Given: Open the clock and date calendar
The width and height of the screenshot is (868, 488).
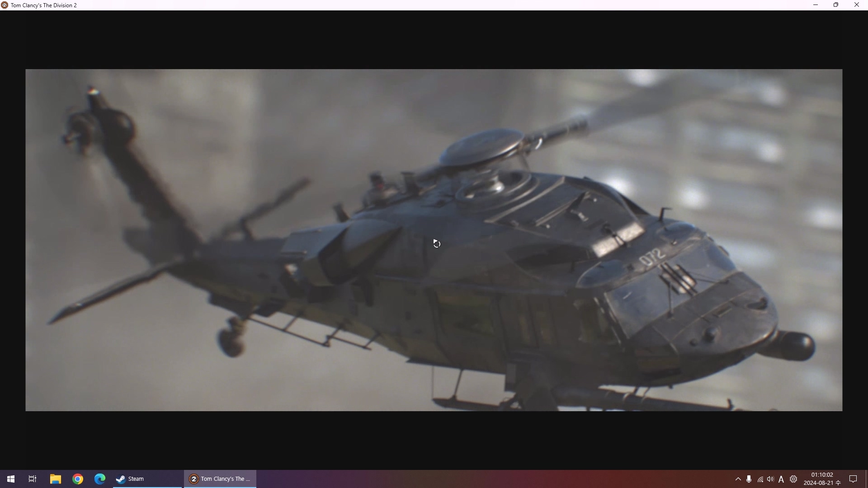Looking at the screenshot, I should click(x=821, y=479).
